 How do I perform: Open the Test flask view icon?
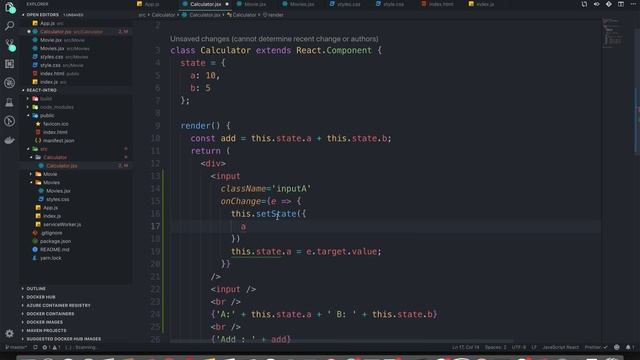tap(9, 102)
